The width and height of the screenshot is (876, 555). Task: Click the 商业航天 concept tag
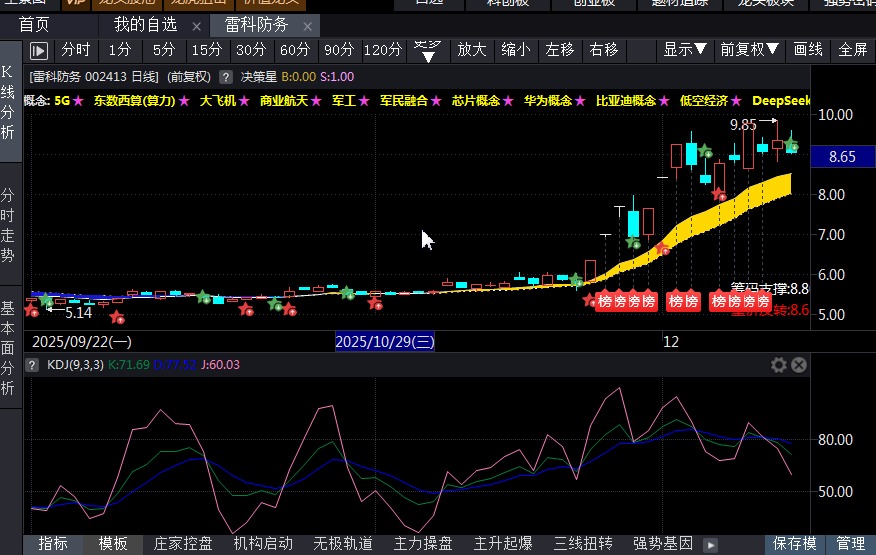click(x=284, y=101)
